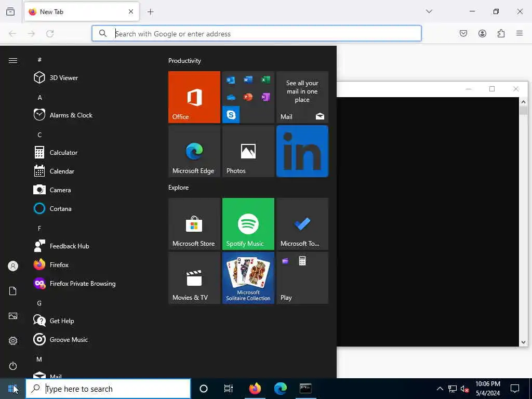Open Cortana circle on taskbar
The image size is (532, 399).
coord(204,389)
